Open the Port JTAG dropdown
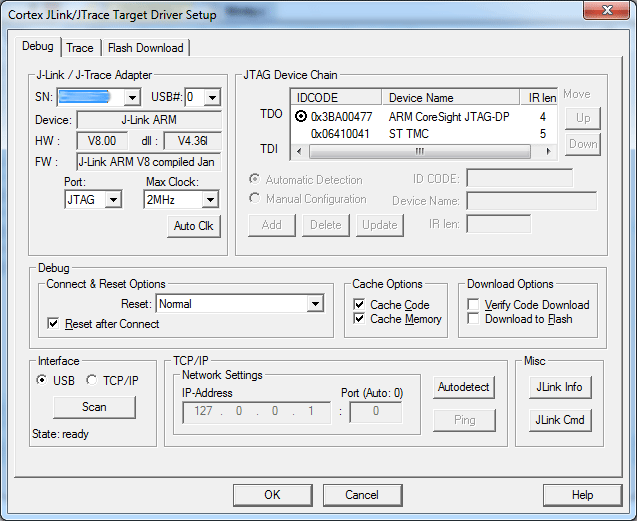Image resolution: width=637 pixels, height=521 pixels. tap(113, 200)
